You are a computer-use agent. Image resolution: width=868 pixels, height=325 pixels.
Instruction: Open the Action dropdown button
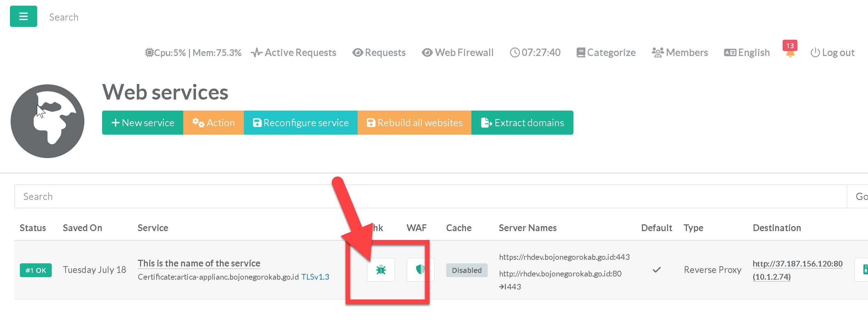tap(213, 123)
